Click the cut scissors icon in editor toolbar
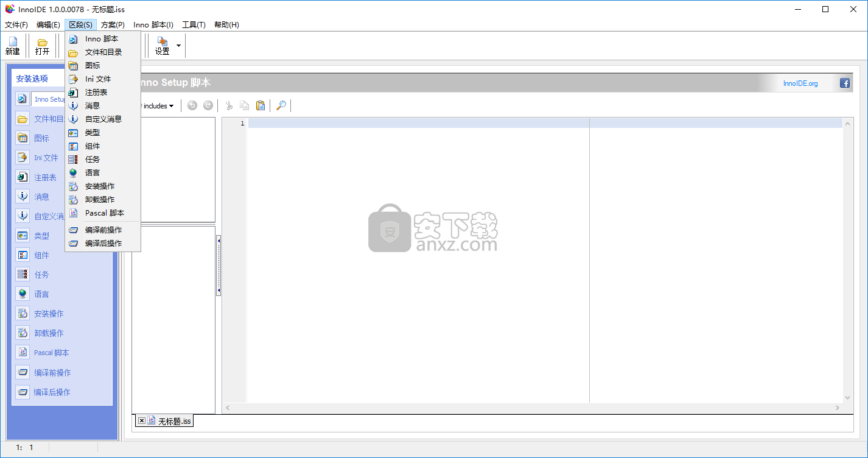 point(229,105)
